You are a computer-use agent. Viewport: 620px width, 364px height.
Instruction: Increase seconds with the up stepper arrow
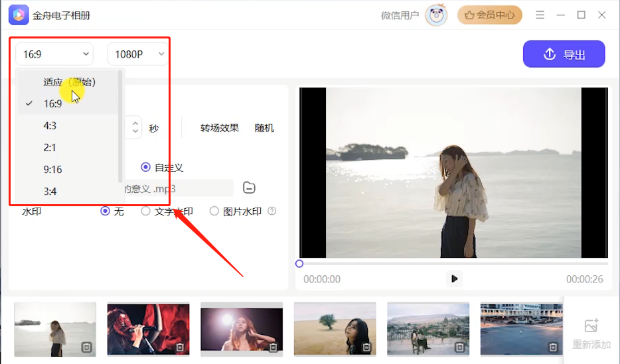click(135, 123)
